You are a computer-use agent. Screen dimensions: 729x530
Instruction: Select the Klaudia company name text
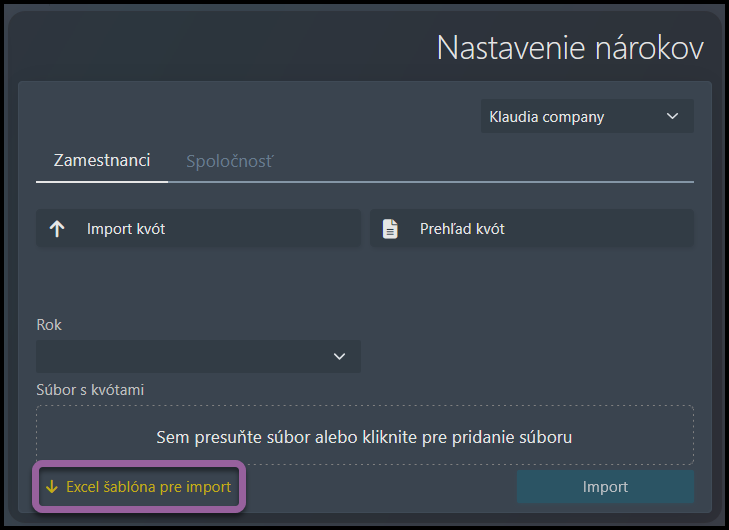click(547, 117)
